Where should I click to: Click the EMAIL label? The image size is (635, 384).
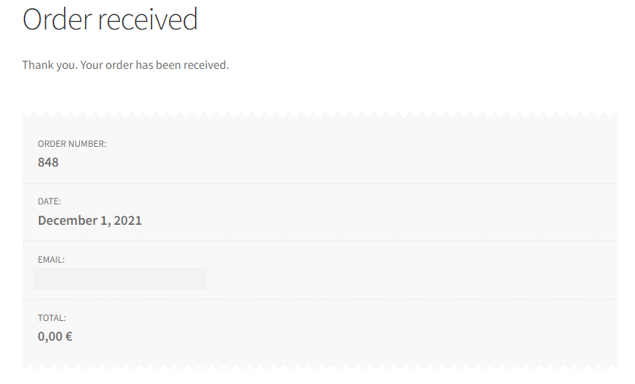coord(51,260)
